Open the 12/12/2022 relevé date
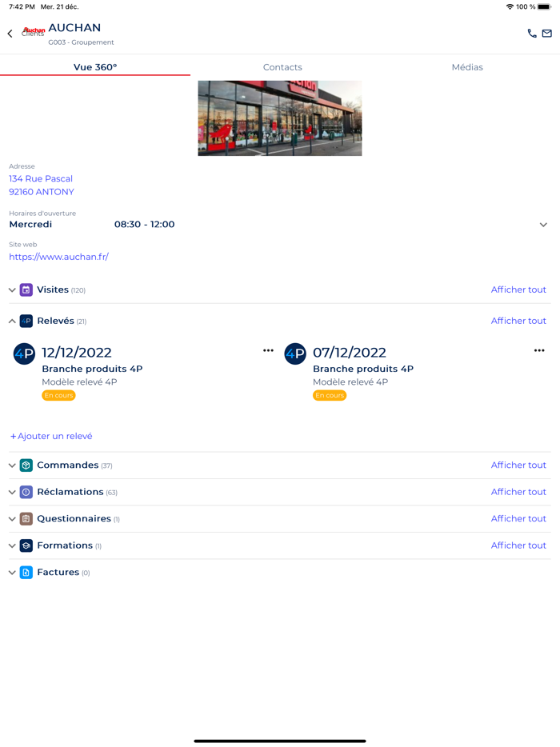Viewport: 560px width, 747px height. 77,353
